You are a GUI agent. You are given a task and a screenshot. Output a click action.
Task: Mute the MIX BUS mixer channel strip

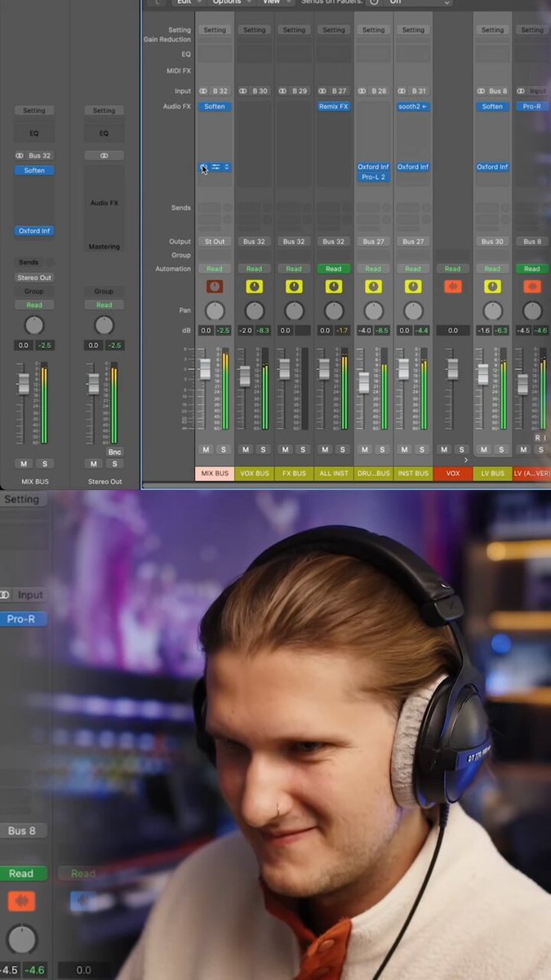(206, 450)
